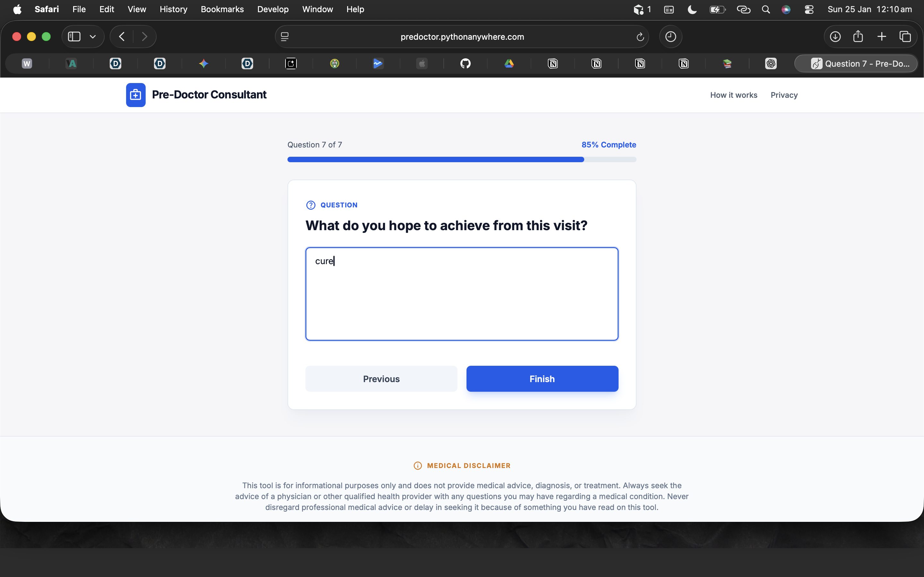Screen dimensions: 924x577
Task: Show Safari downloads icon
Action: click(x=835, y=37)
